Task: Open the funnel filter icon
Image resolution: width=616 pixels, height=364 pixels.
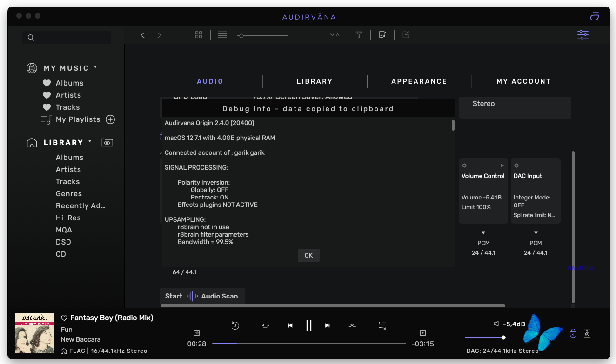Action: [x=359, y=35]
